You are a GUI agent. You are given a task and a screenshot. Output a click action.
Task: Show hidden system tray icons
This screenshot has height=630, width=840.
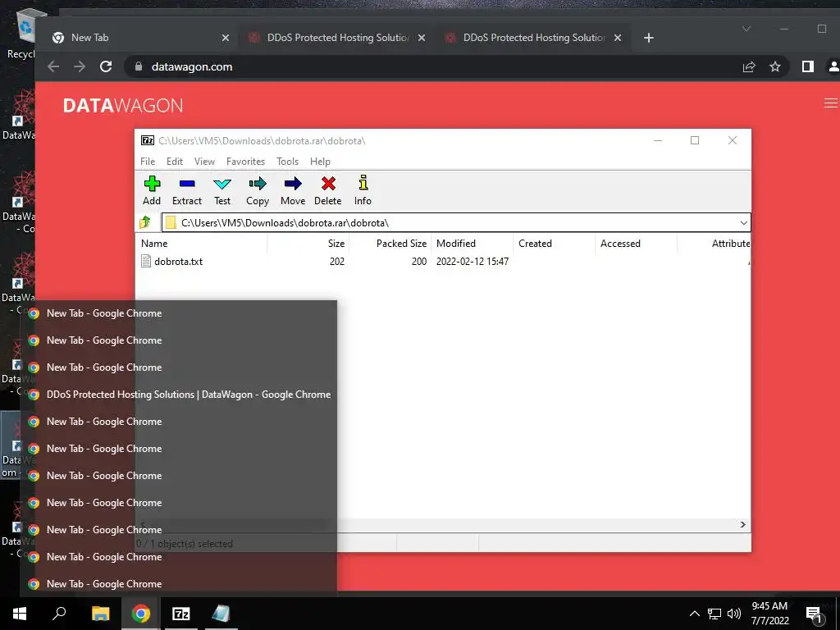[x=694, y=614]
